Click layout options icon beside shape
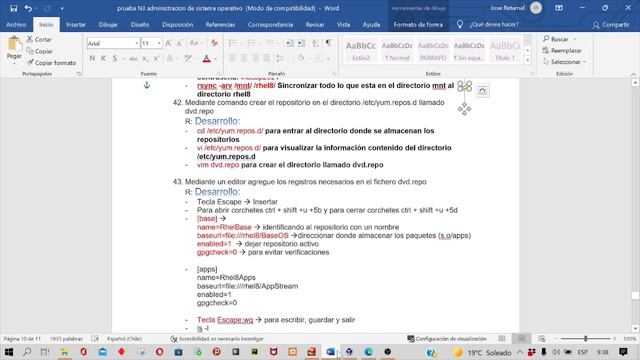Viewport: 640px width, 360px height. 482,91
